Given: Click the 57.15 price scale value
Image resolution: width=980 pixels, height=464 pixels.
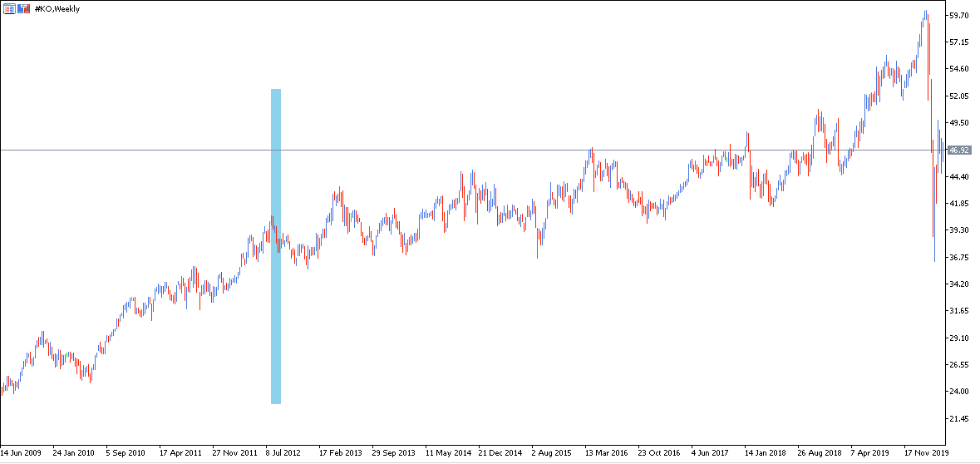Looking at the screenshot, I should (x=958, y=42).
